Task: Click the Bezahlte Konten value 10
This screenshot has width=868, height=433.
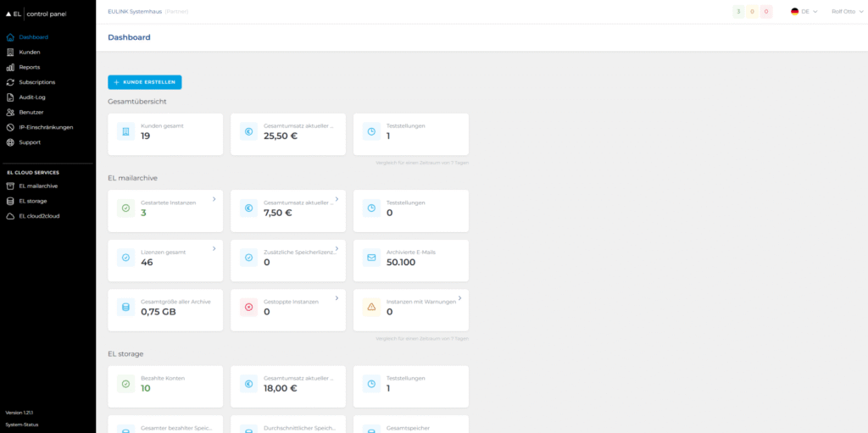Action: [x=146, y=389]
